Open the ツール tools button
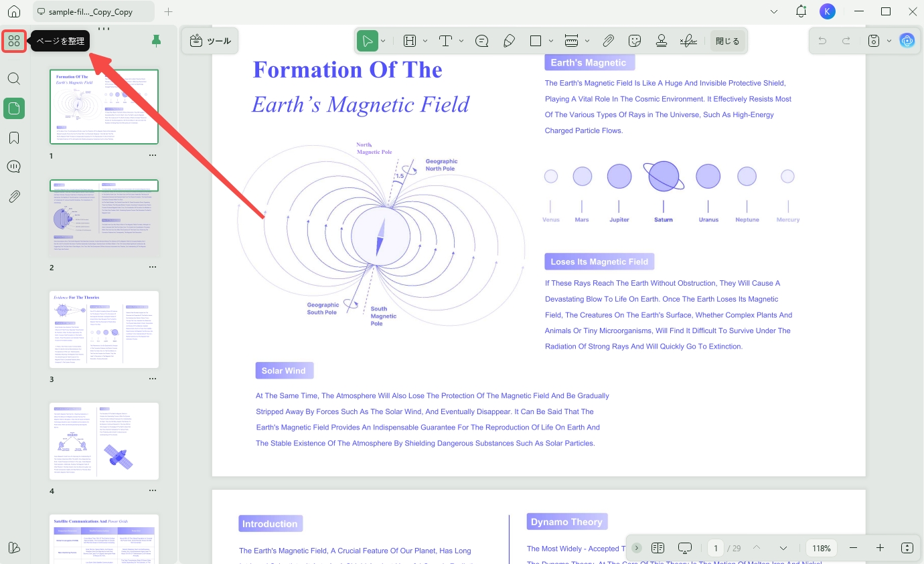 click(x=210, y=41)
